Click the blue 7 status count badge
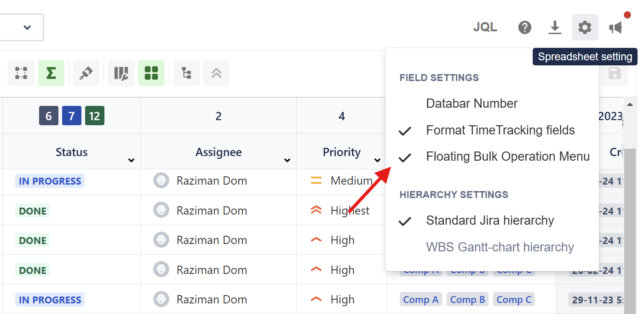 pos(71,116)
